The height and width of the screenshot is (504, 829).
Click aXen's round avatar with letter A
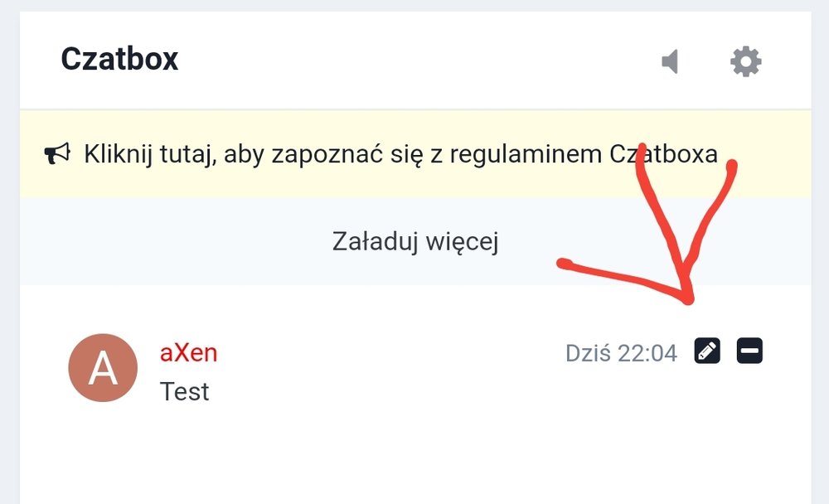pyautogui.click(x=102, y=367)
